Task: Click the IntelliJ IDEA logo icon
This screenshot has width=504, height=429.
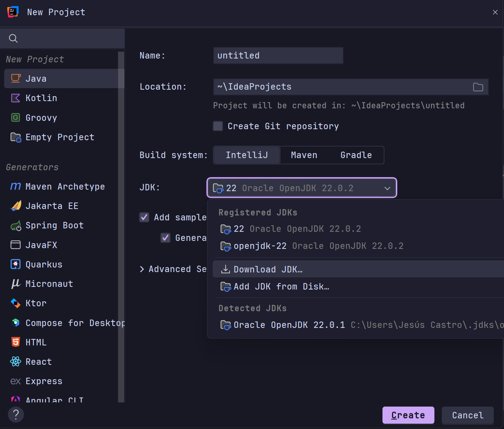Action: tap(13, 12)
